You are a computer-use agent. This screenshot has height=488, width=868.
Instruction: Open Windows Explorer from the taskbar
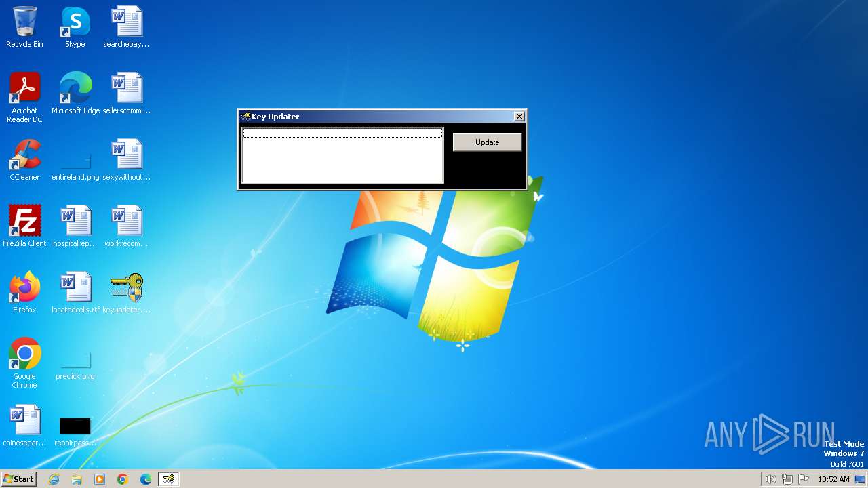(77, 479)
